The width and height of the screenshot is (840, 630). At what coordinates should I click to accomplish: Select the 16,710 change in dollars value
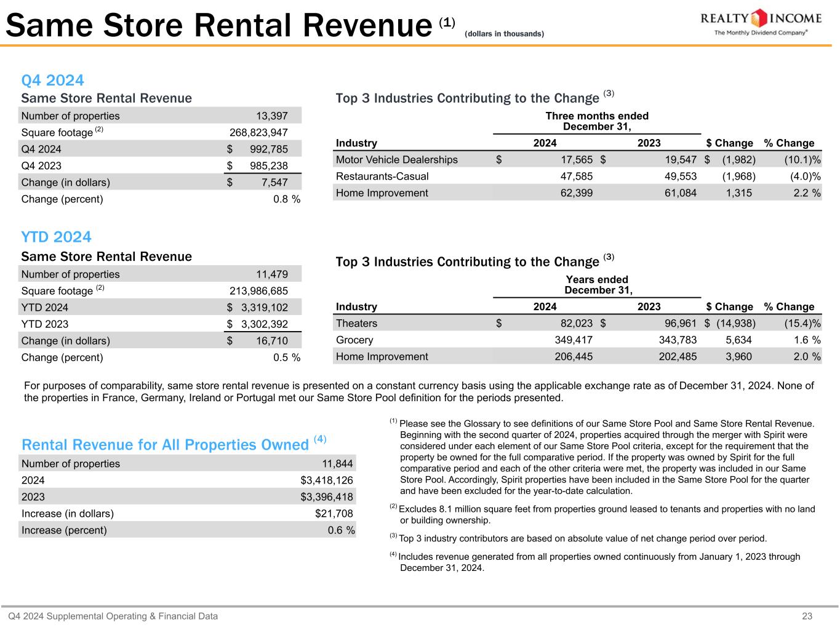click(x=272, y=341)
